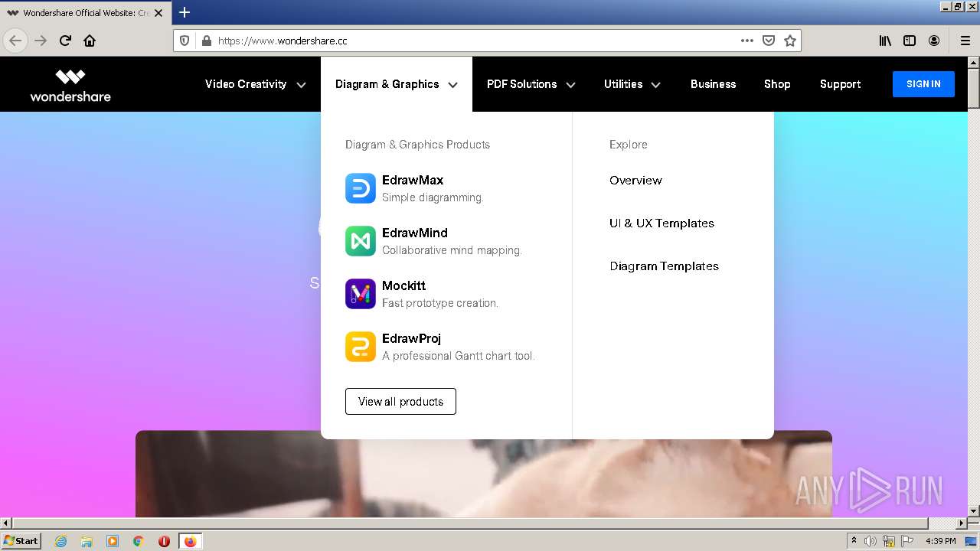The image size is (980, 551).
Task: Click the network tray icon
Action: point(889,541)
